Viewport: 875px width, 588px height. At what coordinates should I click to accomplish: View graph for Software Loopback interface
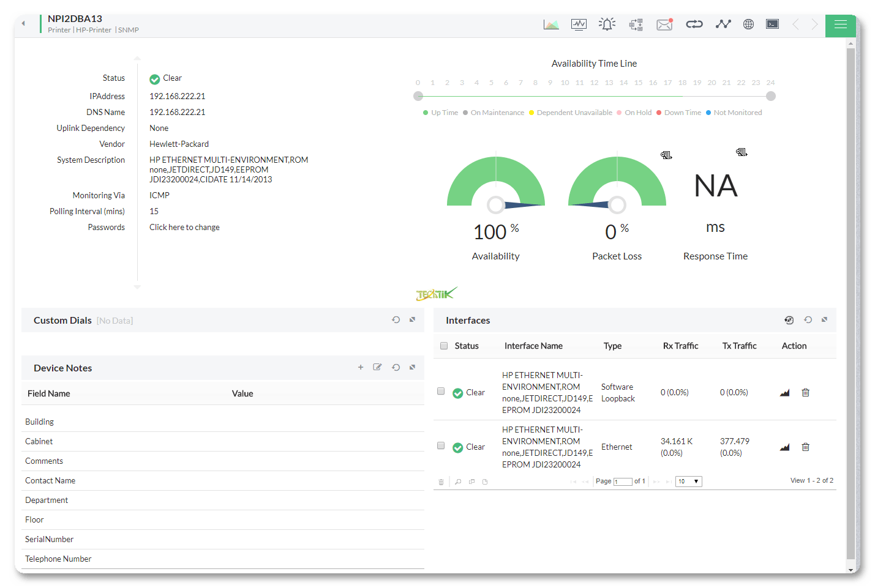[784, 393]
